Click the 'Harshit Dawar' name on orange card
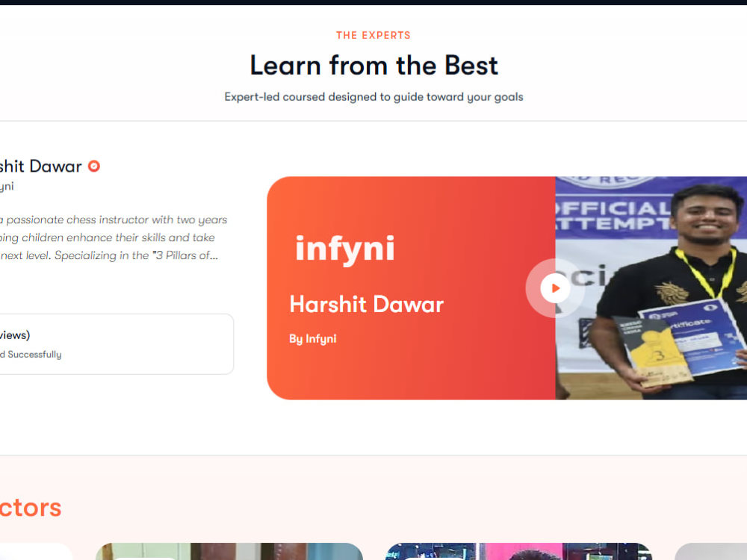 366,305
